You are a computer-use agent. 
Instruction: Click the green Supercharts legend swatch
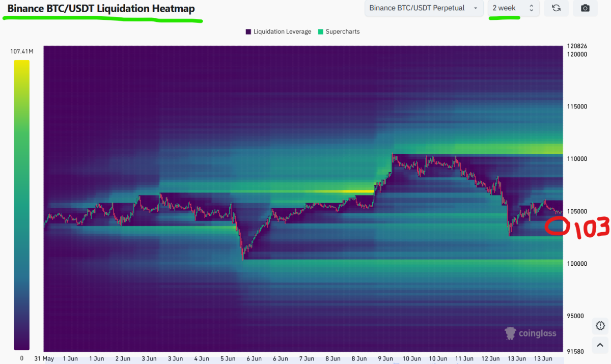[321, 32]
